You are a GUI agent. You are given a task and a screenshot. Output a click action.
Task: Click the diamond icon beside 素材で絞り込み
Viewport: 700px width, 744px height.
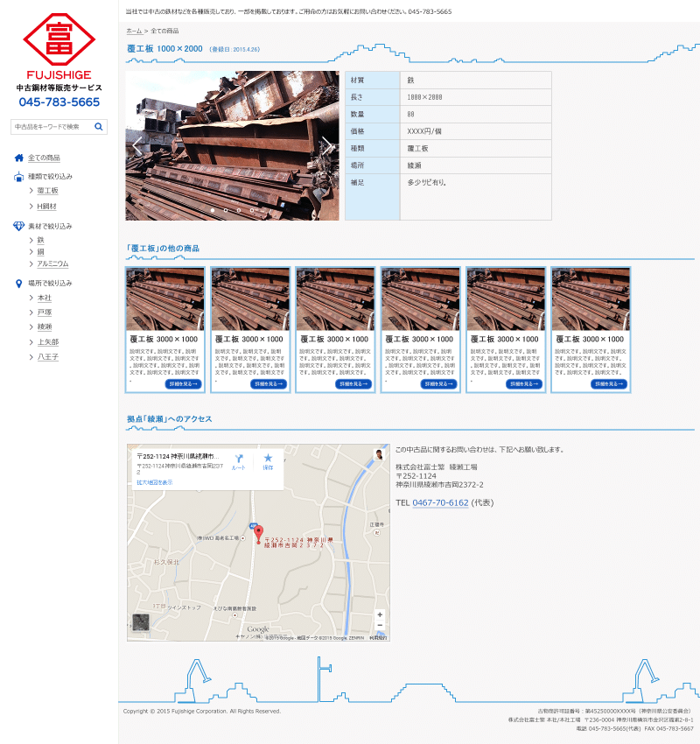18,226
